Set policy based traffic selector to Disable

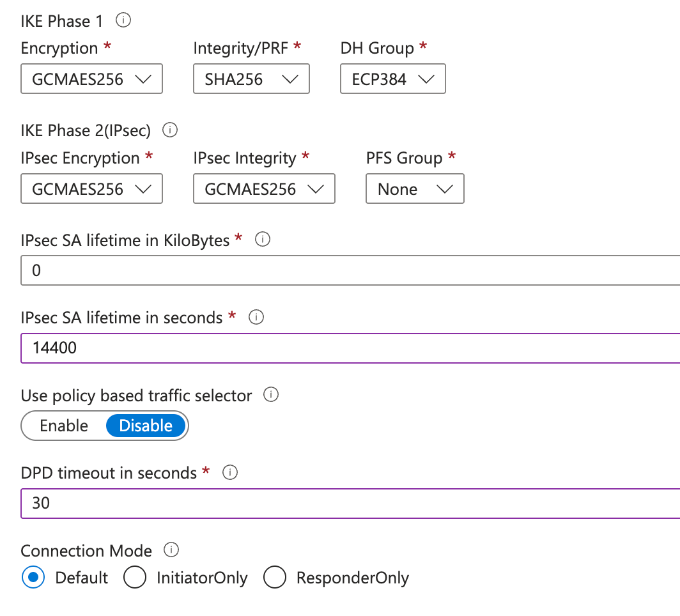coord(146,426)
